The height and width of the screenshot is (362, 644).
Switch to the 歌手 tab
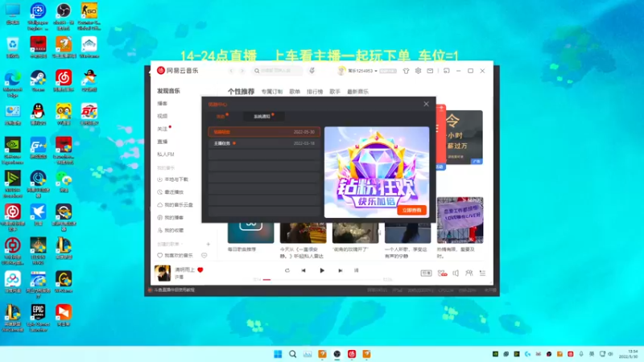pos(335,92)
